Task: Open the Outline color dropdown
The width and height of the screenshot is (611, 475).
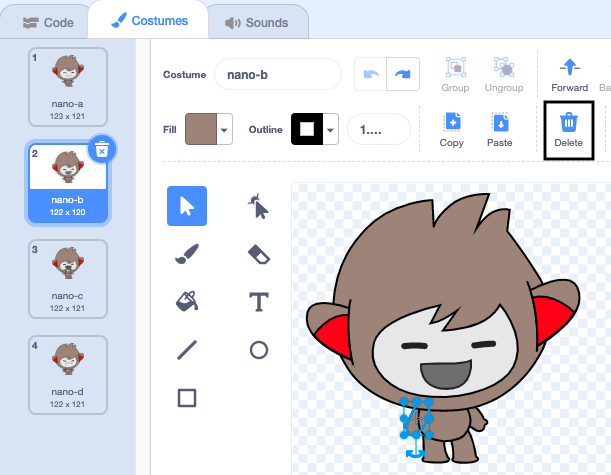Action: click(330, 129)
